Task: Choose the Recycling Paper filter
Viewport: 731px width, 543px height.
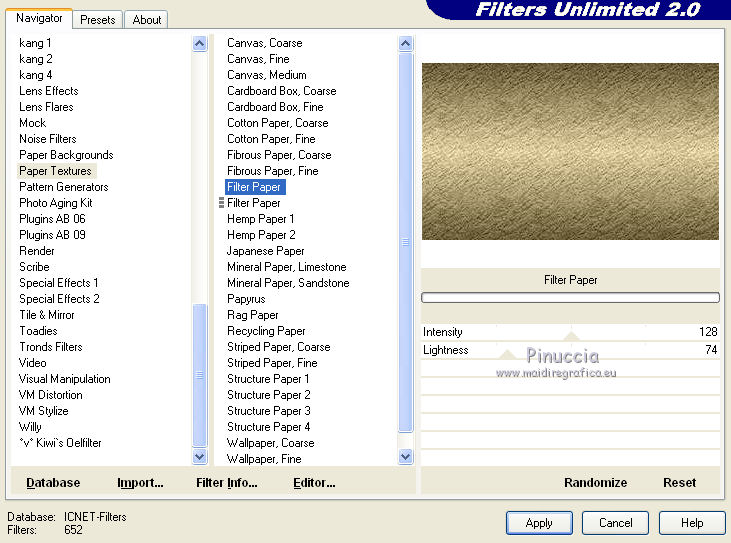Action: click(266, 331)
